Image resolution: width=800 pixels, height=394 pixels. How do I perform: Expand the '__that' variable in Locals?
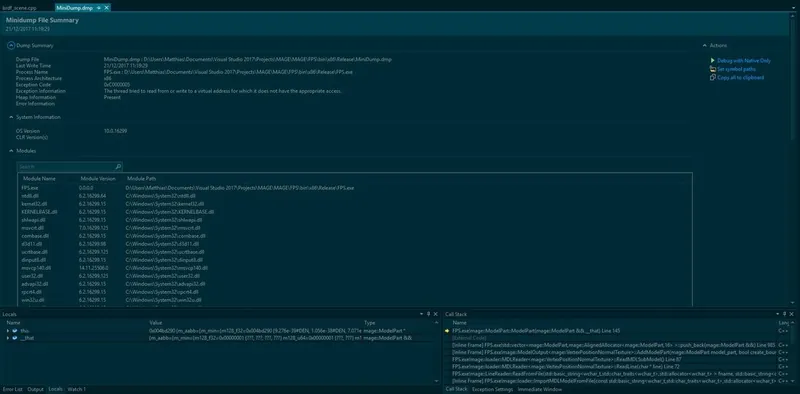tap(8, 338)
